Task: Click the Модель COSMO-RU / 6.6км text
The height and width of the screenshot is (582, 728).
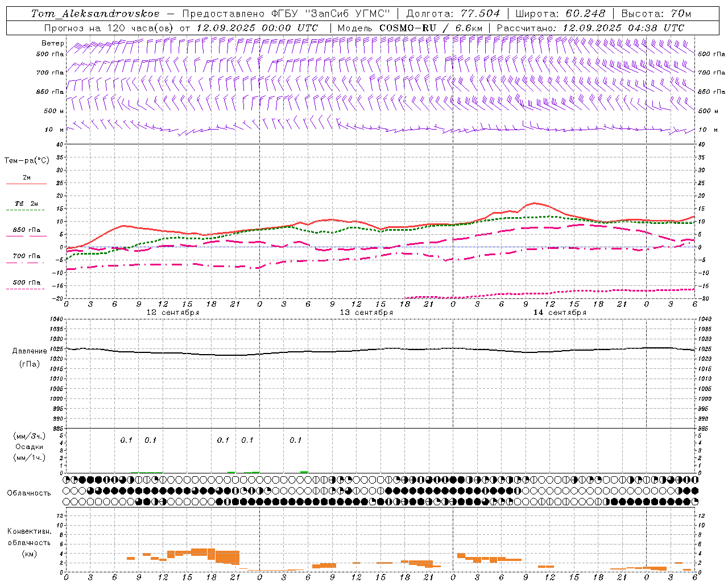Action: coord(410,28)
